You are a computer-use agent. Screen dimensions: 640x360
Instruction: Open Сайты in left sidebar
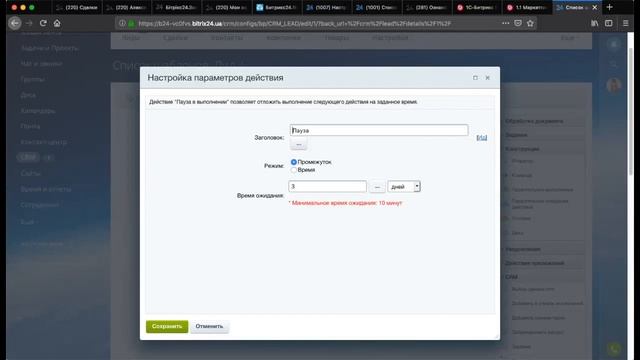[x=31, y=173]
